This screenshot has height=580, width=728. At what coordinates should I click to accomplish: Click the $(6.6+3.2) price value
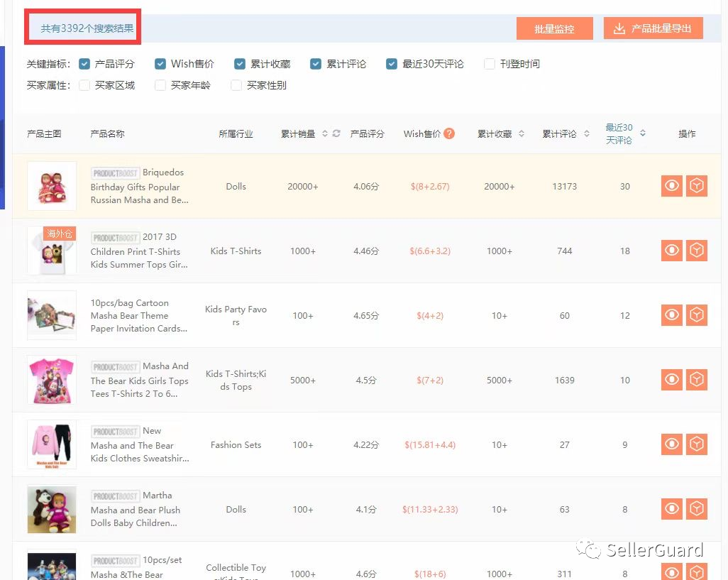coord(430,251)
